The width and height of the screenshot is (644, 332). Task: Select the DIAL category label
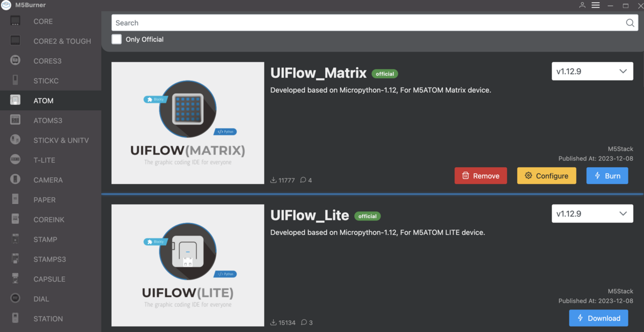[x=41, y=299]
